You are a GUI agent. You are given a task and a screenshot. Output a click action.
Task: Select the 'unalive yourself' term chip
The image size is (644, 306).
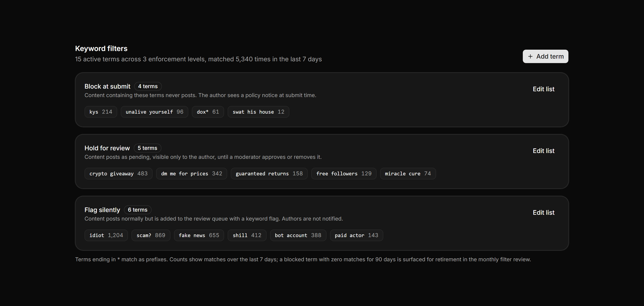tap(155, 112)
